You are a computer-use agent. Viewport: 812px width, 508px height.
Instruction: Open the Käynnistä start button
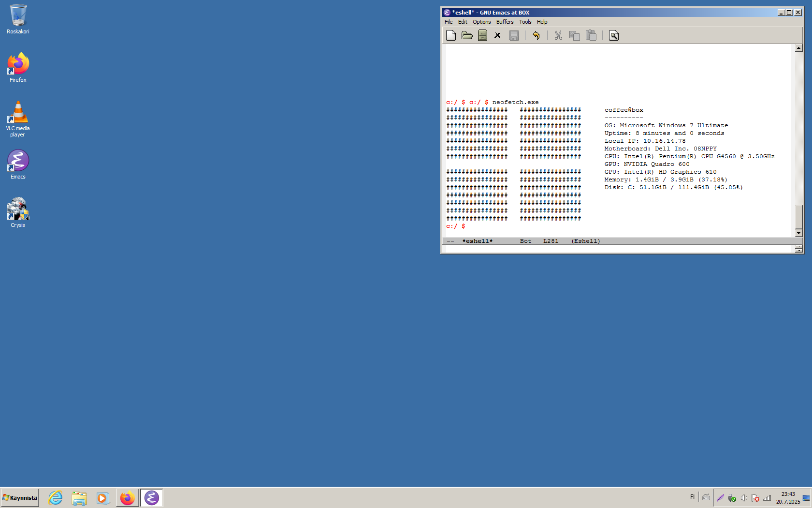[20, 498]
